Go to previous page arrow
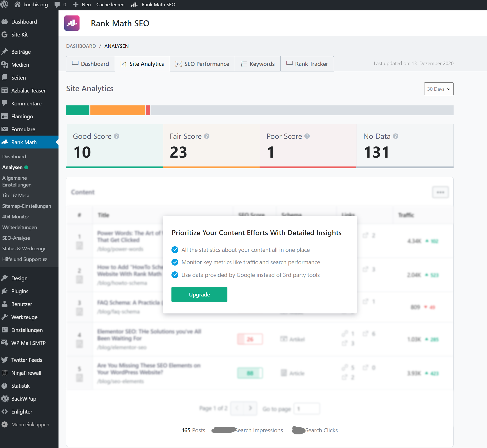487x448 pixels. (237, 408)
